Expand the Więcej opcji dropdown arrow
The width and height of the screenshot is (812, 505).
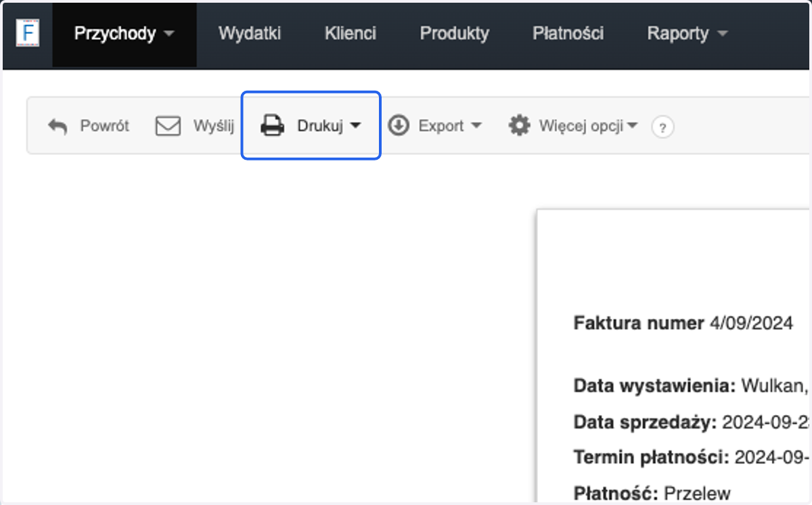[633, 126]
